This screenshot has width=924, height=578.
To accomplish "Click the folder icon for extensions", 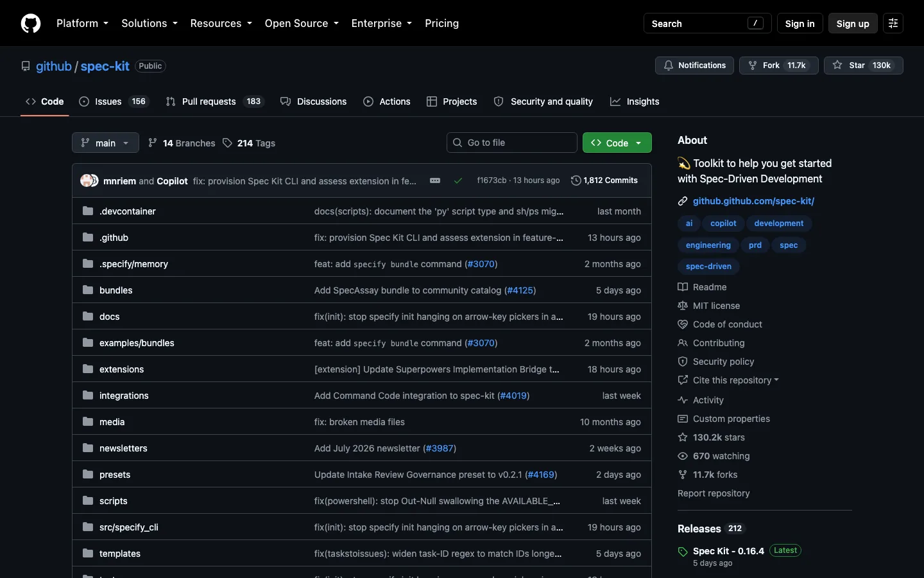I will (x=88, y=369).
